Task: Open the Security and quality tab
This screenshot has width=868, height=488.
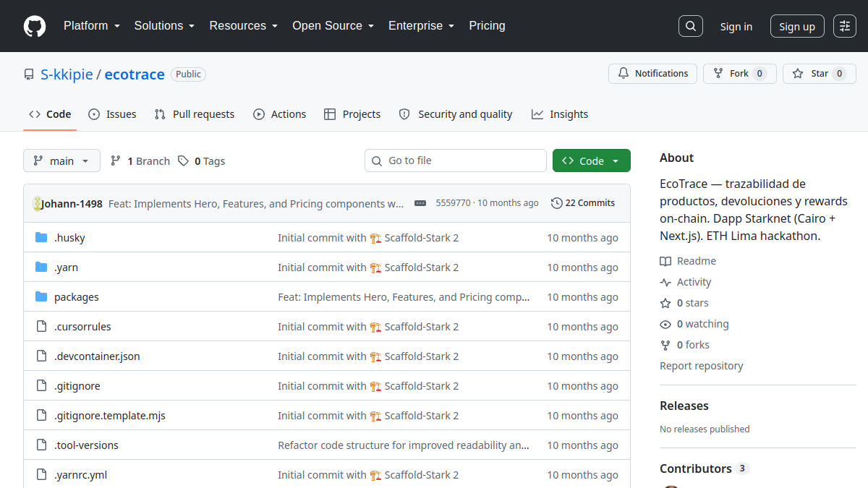Action: pos(456,114)
